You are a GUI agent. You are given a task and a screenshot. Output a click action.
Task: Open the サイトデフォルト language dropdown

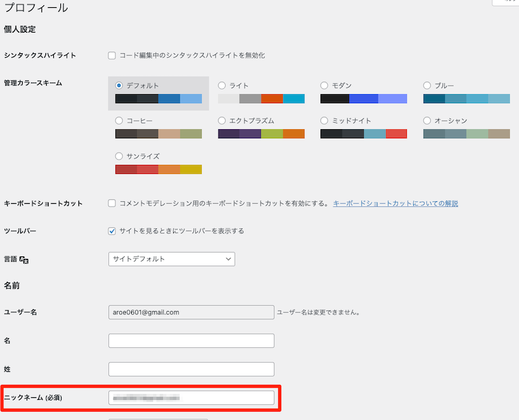[x=171, y=259]
